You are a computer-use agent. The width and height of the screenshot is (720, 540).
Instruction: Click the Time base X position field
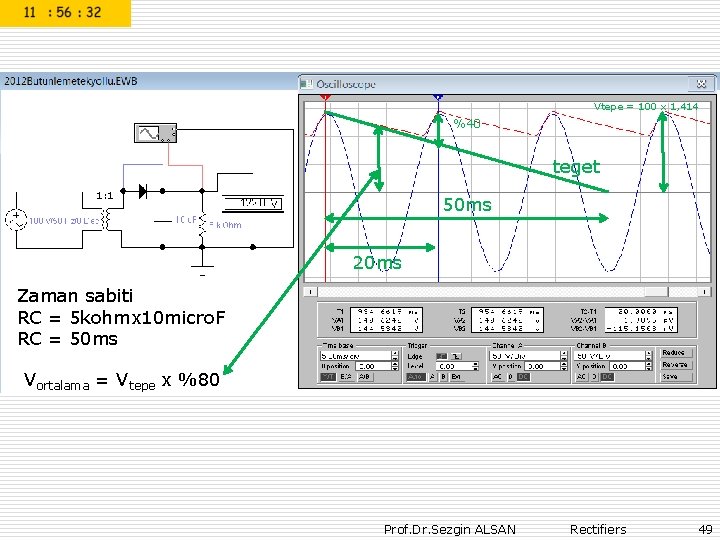pyautogui.click(x=373, y=366)
